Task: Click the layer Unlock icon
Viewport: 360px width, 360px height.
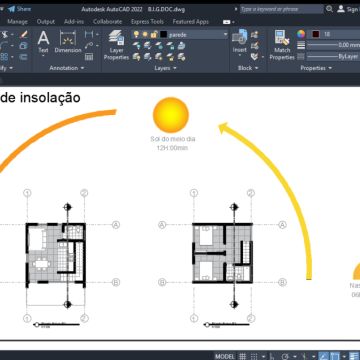Action: coord(170,57)
